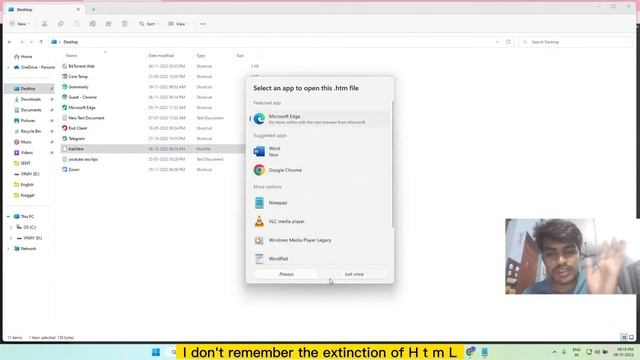Click Desktop in address bar breadcrumb
The image size is (640, 360).
pos(71,42)
